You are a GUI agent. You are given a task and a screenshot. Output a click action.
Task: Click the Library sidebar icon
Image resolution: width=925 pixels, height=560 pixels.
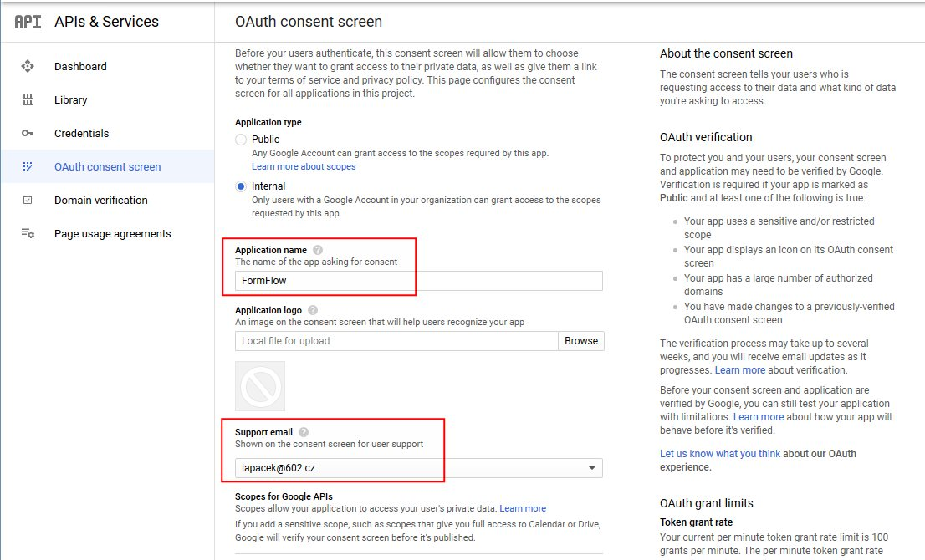pos(28,99)
